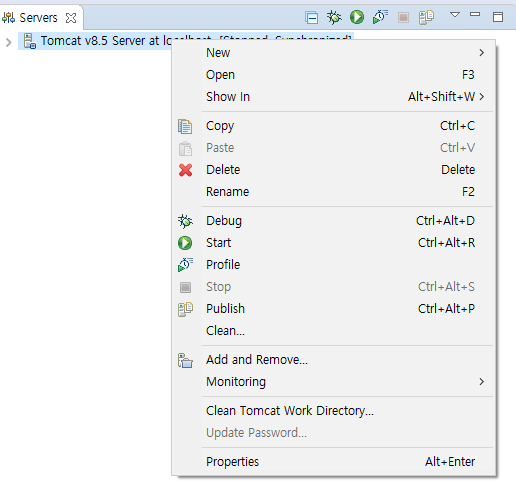Viewport: 516px width, 494px height.
Task: Choose Delete from the context menu
Action: pyautogui.click(x=334, y=170)
